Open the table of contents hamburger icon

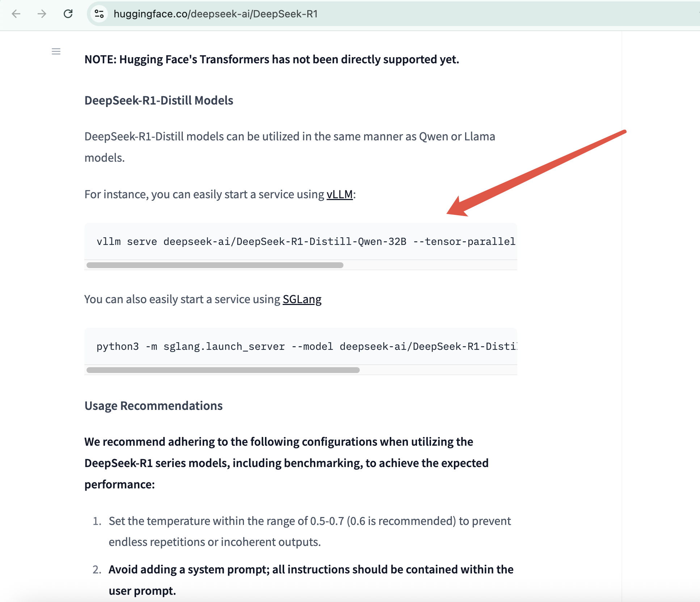tap(56, 51)
